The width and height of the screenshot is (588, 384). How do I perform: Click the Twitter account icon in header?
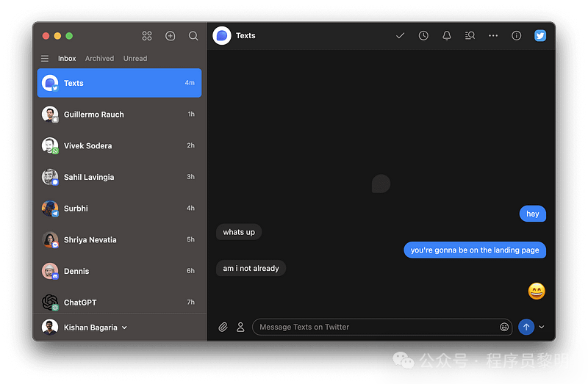540,35
